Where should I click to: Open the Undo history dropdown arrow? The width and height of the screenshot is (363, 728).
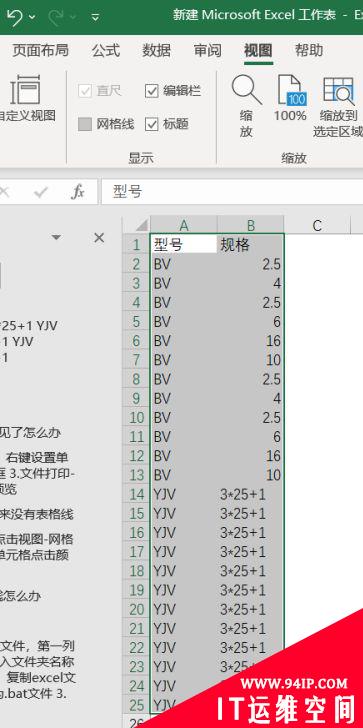pos(32,17)
